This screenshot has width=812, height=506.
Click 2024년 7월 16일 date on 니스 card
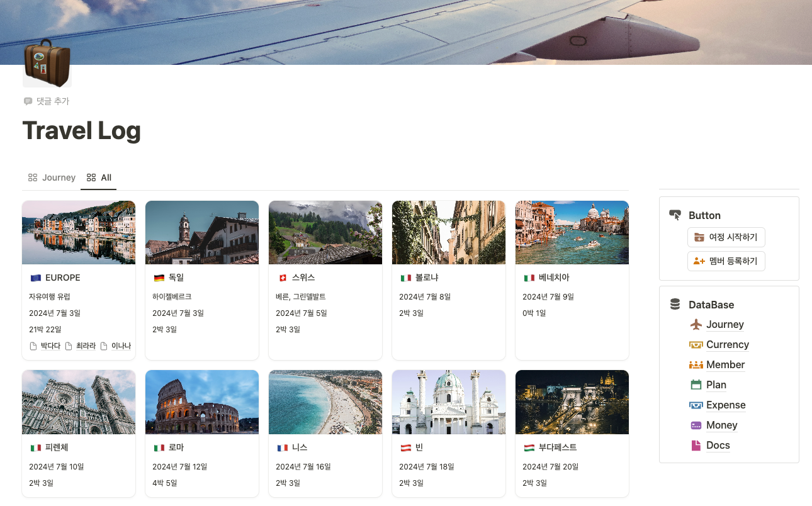(303, 466)
